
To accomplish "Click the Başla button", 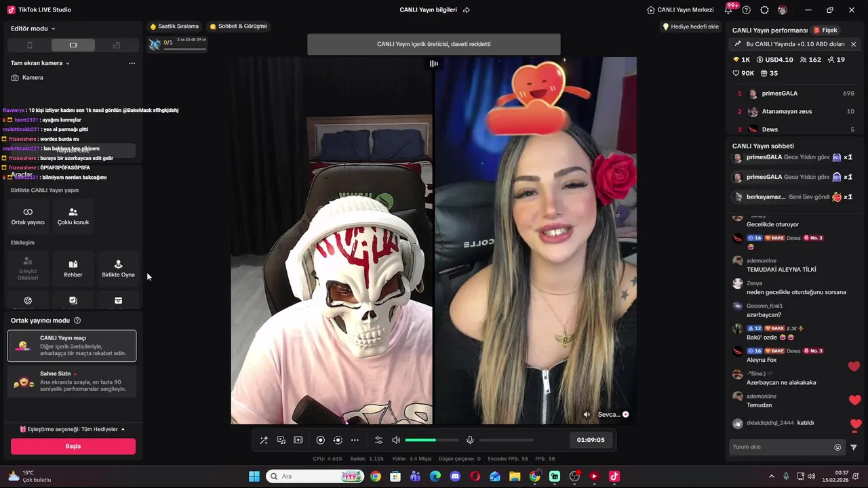I will point(73,446).
